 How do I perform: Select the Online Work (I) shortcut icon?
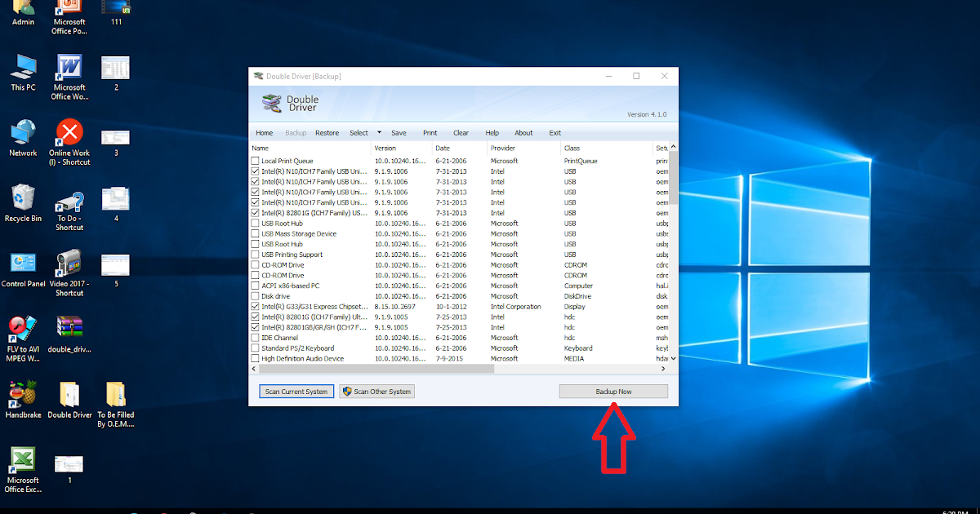pos(69,143)
